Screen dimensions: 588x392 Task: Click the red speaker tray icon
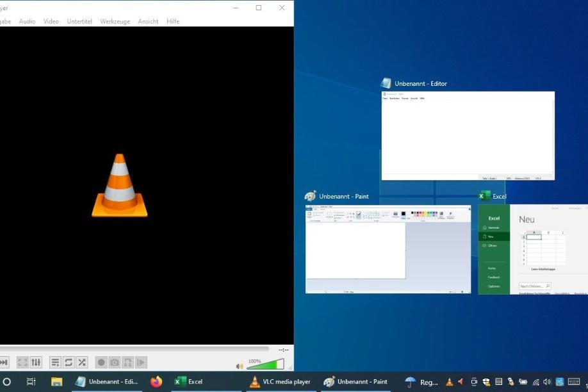[461, 382]
